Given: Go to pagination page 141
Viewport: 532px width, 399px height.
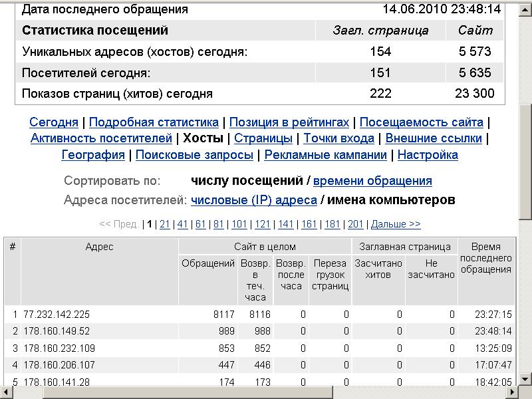Looking at the screenshot, I should pos(286,224).
